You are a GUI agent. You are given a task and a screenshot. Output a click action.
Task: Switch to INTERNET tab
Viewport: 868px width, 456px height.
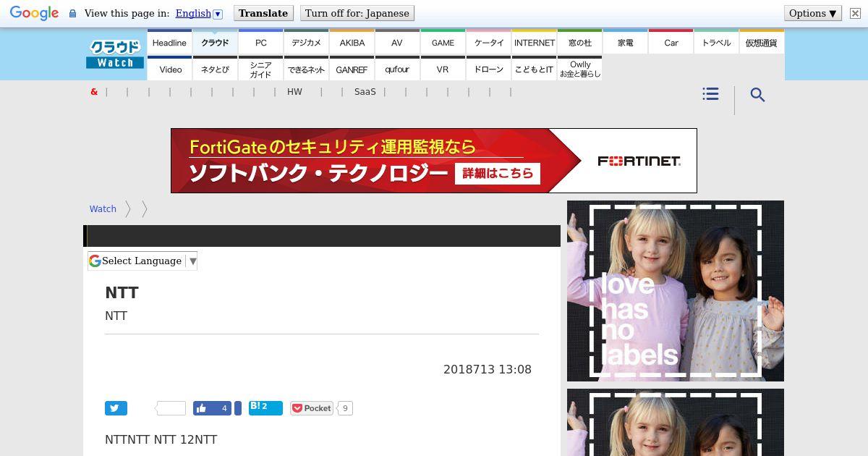(x=535, y=43)
